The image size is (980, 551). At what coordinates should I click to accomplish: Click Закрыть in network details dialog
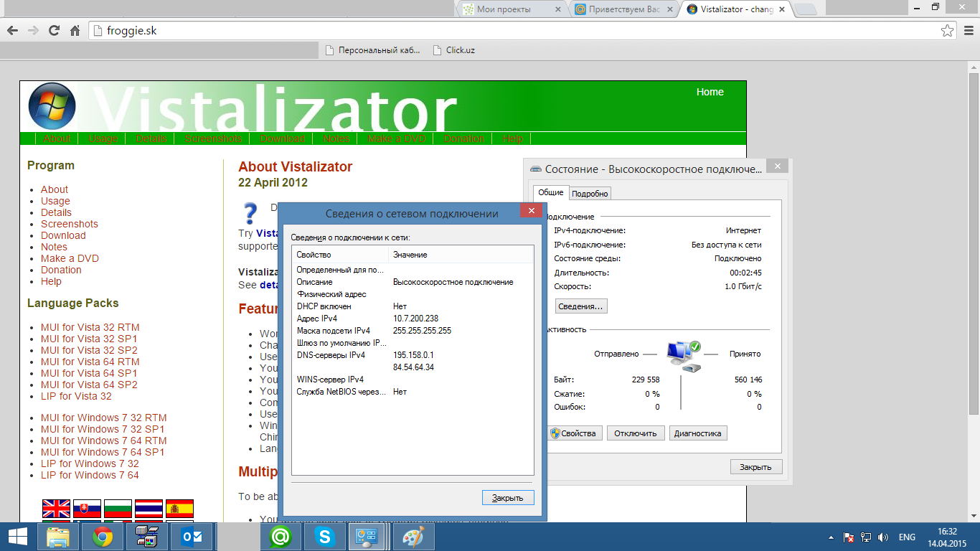pyautogui.click(x=508, y=497)
